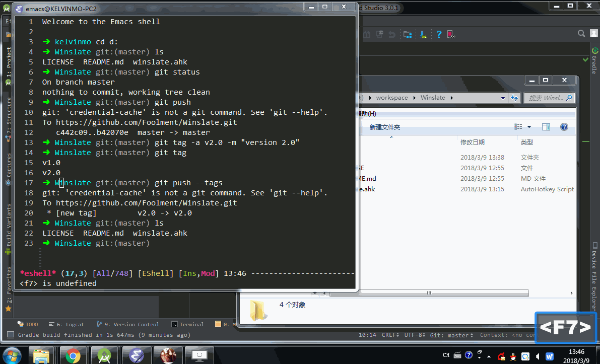600x364 pixels.
Task: Open the Windows Start button
Action: click(x=12, y=355)
